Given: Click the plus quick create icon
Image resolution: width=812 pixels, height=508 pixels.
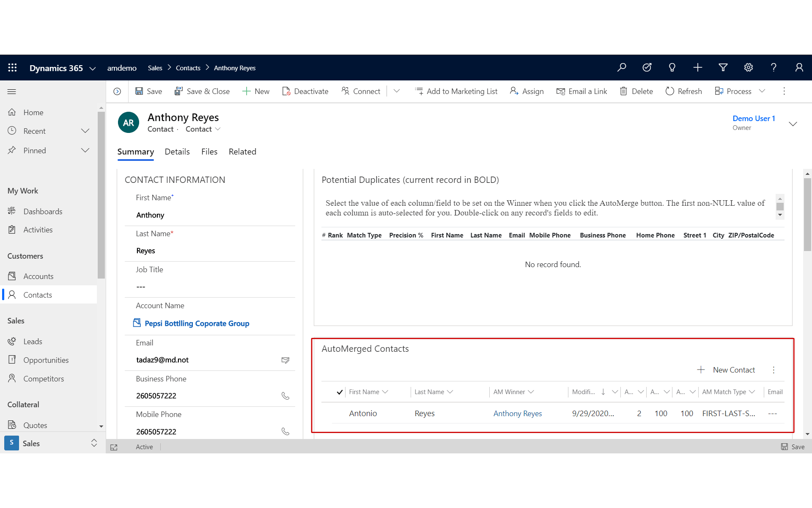Looking at the screenshot, I should click(698, 67).
